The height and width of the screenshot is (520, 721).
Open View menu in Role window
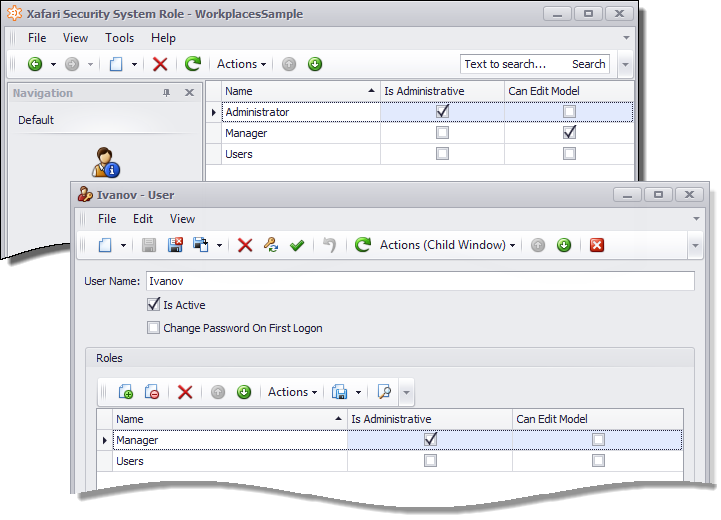[x=75, y=38]
